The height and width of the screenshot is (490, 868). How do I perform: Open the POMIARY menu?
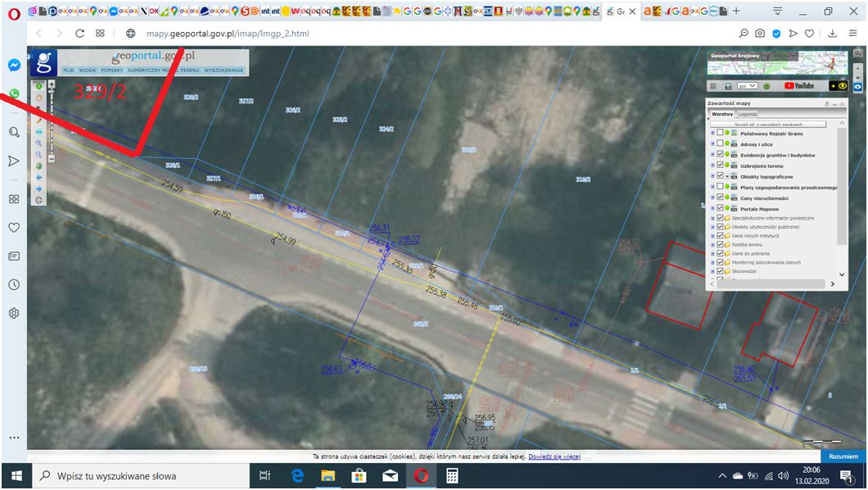(112, 70)
